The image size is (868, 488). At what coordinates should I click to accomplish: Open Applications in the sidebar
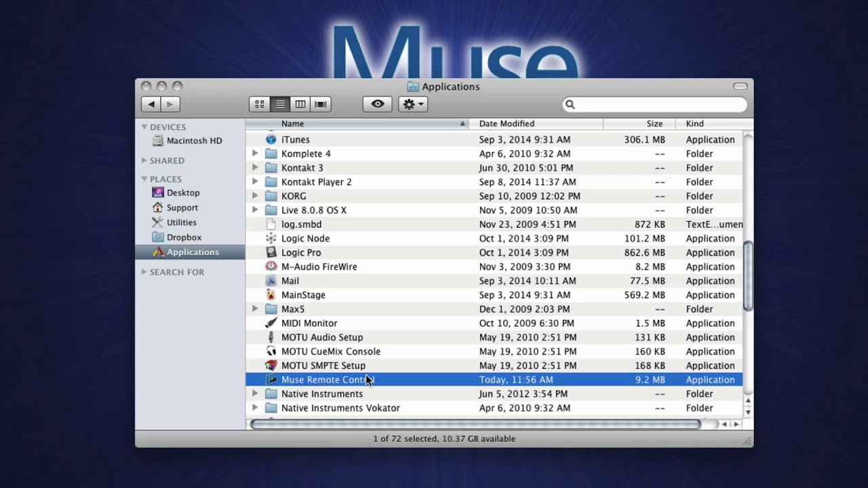click(x=190, y=252)
